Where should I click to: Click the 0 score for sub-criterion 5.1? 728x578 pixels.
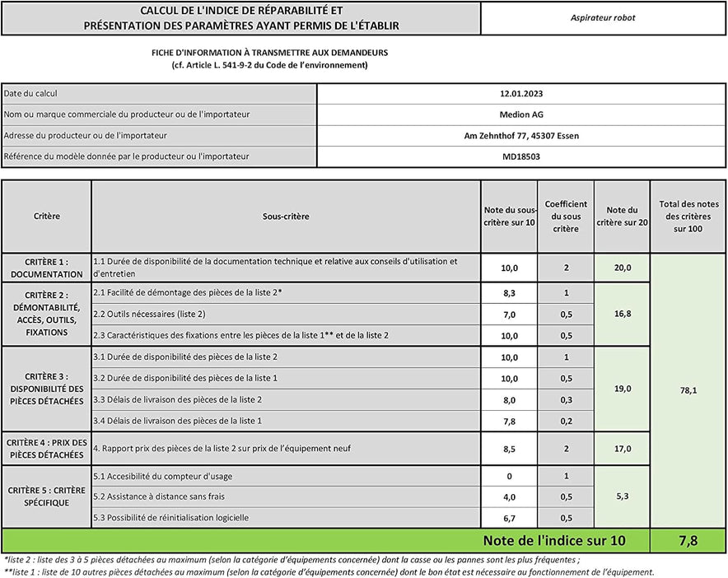click(x=509, y=476)
